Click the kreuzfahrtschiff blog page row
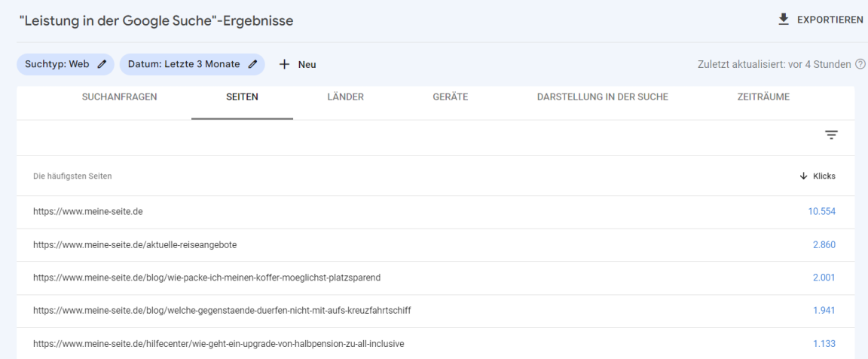 222,311
